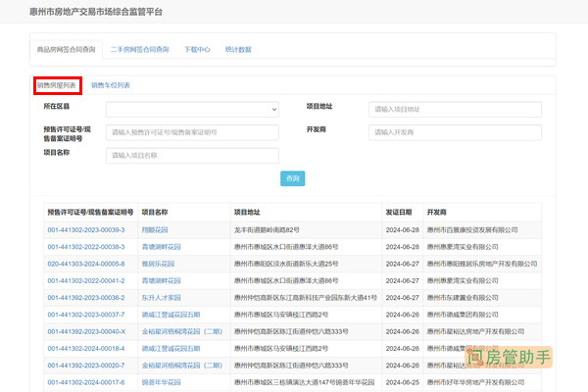Screen dimensions: 588x392
Task: Focus the 预售许可证号 input field
Action: (x=192, y=132)
